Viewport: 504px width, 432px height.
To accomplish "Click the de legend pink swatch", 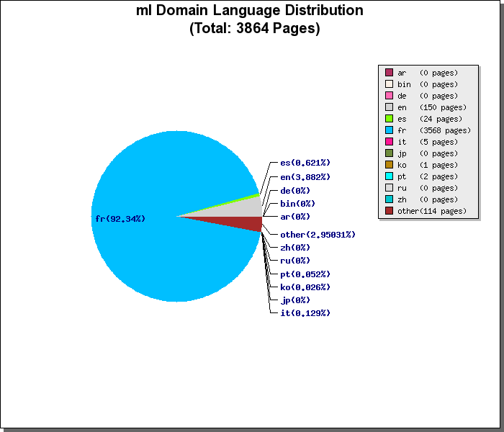I will [x=389, y=96].
